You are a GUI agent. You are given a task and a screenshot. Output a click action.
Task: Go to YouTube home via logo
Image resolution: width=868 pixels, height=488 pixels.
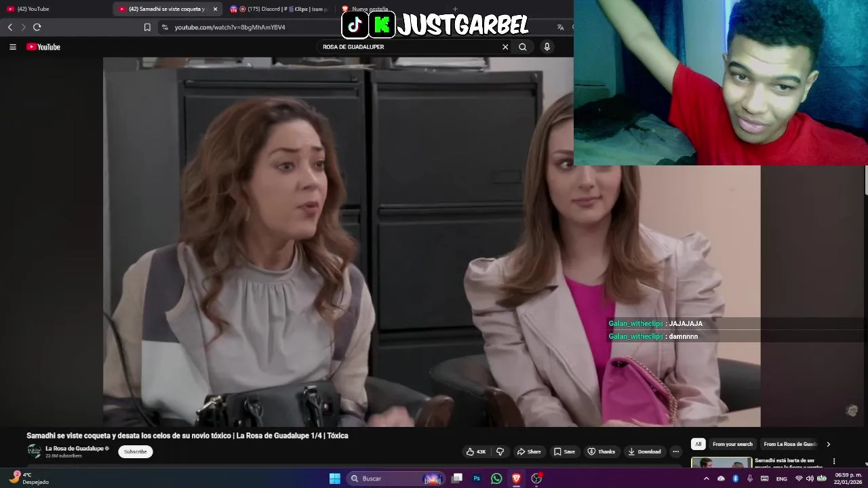[43, 47]
